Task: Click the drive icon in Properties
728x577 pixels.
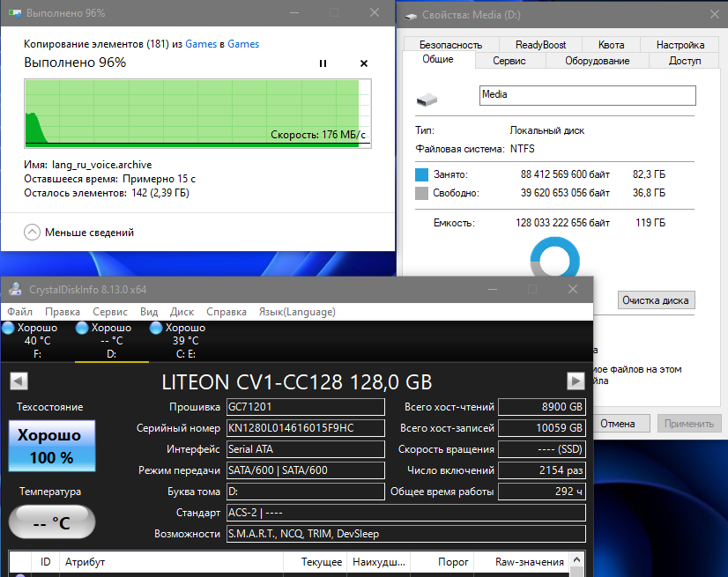Action: pyautogui.click(x=427, y=100)
